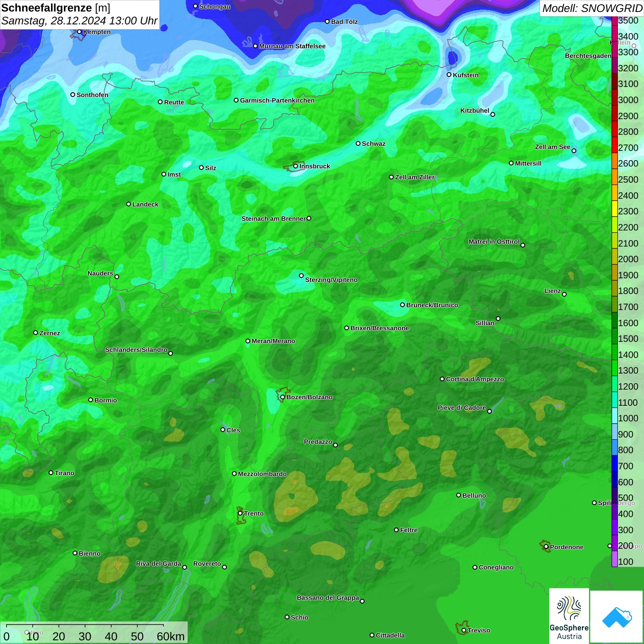Click the blue logo in the bottom-right corner
644x644 pixels.
pyautogui.click(x=617, y=617)
